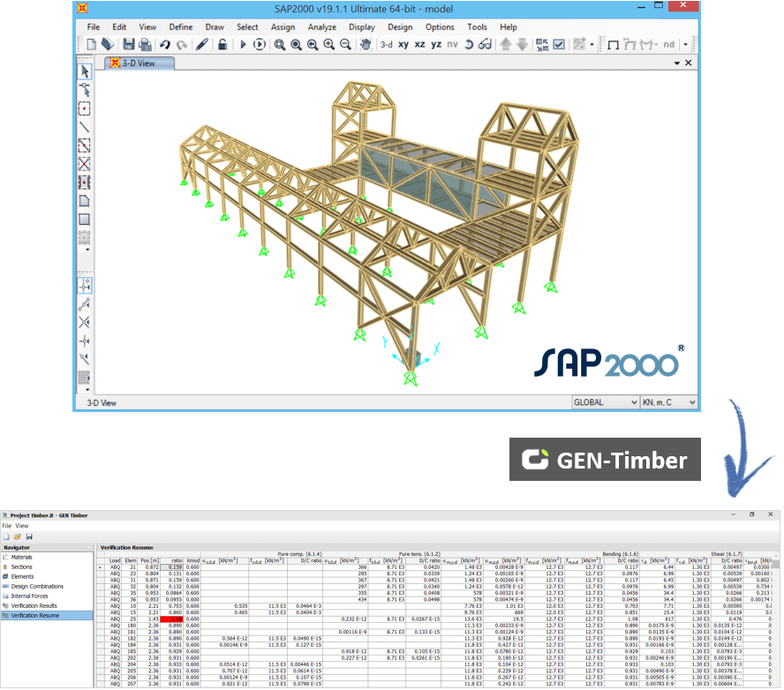Image resolution: width=784 pixels, height=690 pixels.
Task: Toggle Perspective view glasses icon
Action: 485,44
